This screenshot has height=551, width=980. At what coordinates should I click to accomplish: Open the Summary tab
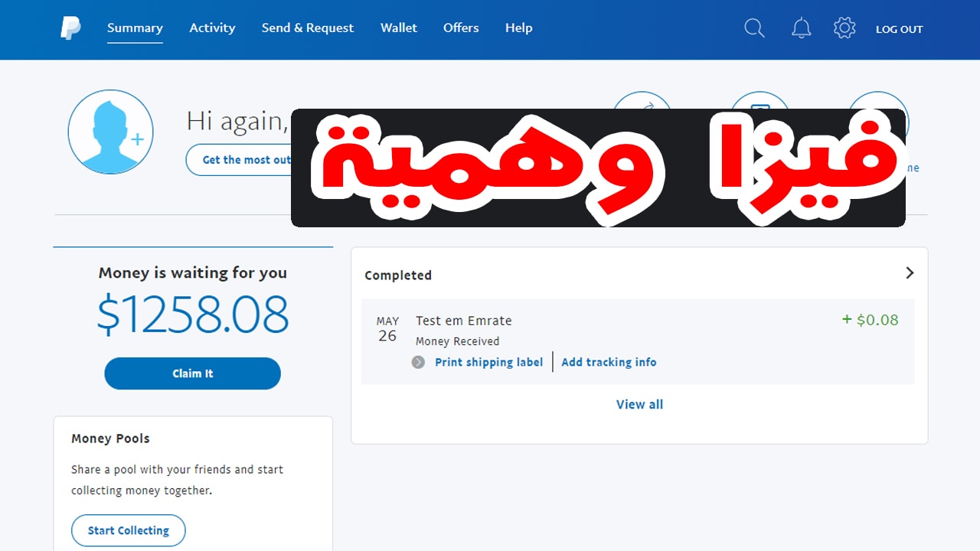tap(135, 28)
